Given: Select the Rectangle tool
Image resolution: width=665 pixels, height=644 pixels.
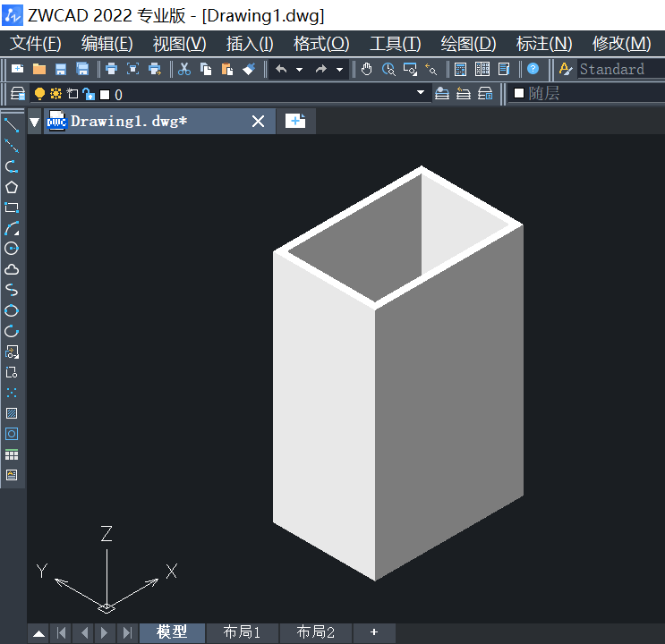Looking at the screenshot, I should 12,208.
